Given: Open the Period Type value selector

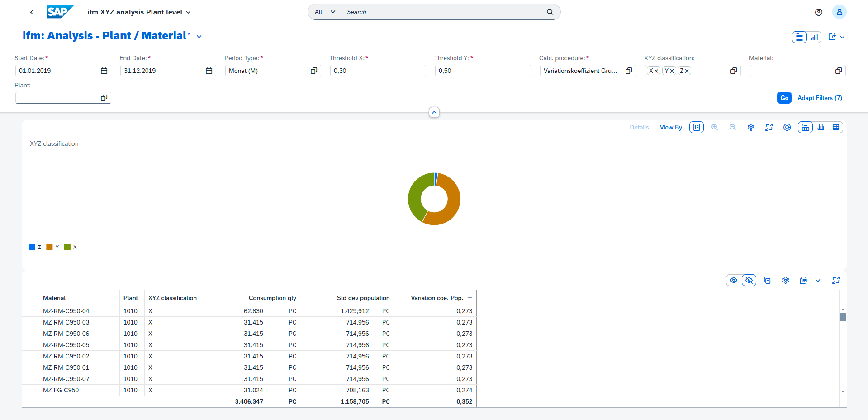Looking at the screenshot, I should tap(313, 71).
